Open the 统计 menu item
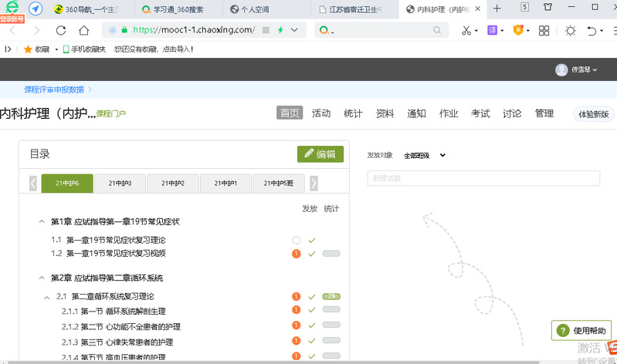The image size is (617, 364). point(353,113)
